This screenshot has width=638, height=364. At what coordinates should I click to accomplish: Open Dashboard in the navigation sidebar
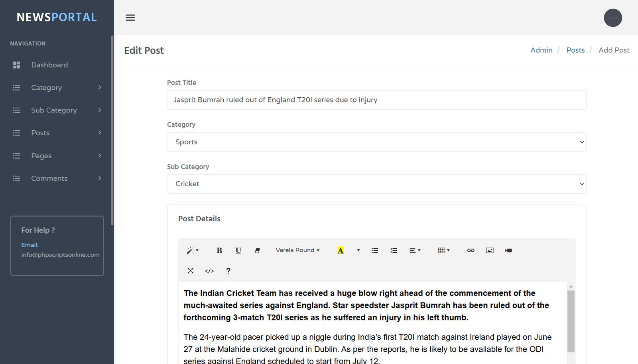[x=49, y=65]
